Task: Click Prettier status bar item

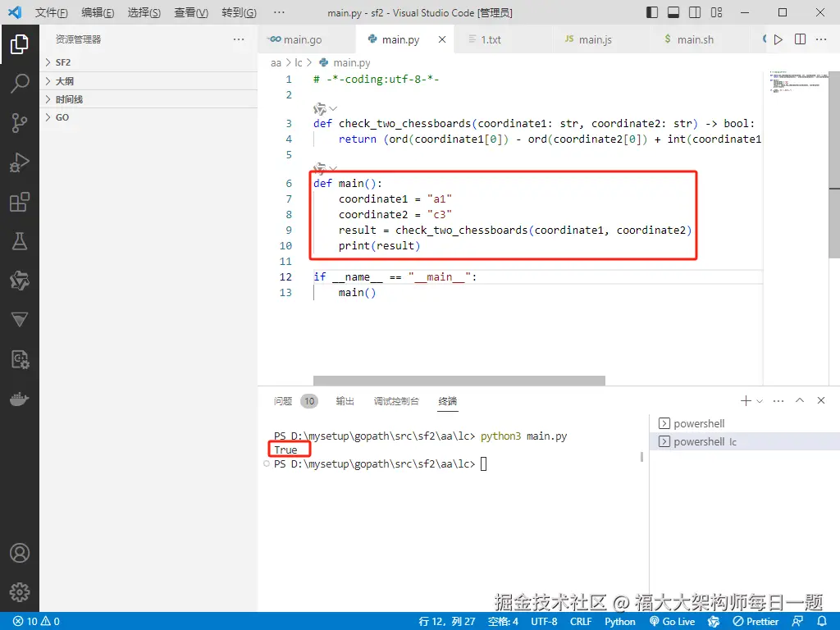Action: point(756,622)
